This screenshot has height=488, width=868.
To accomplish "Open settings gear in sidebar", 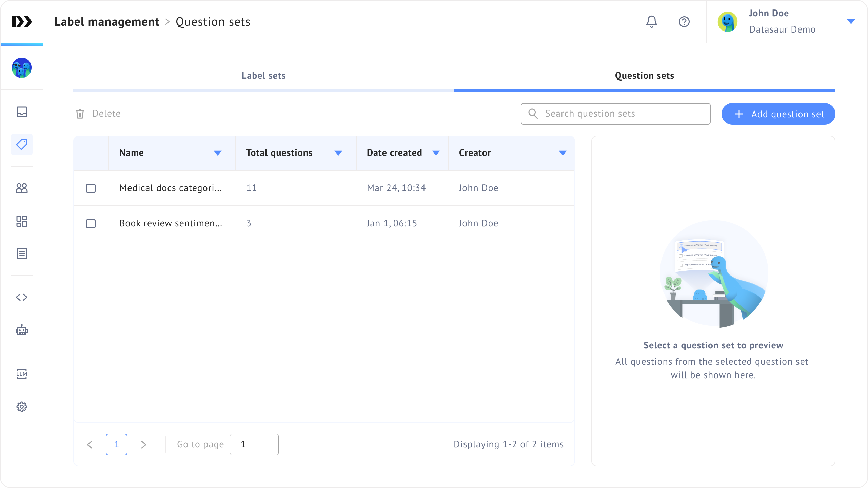I will coord(22,407).
